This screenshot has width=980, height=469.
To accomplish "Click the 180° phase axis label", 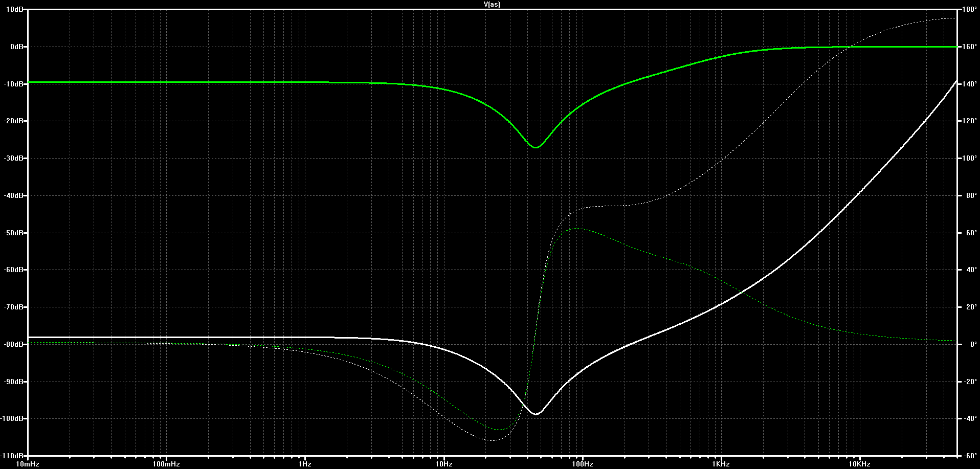I will [970, 10].
